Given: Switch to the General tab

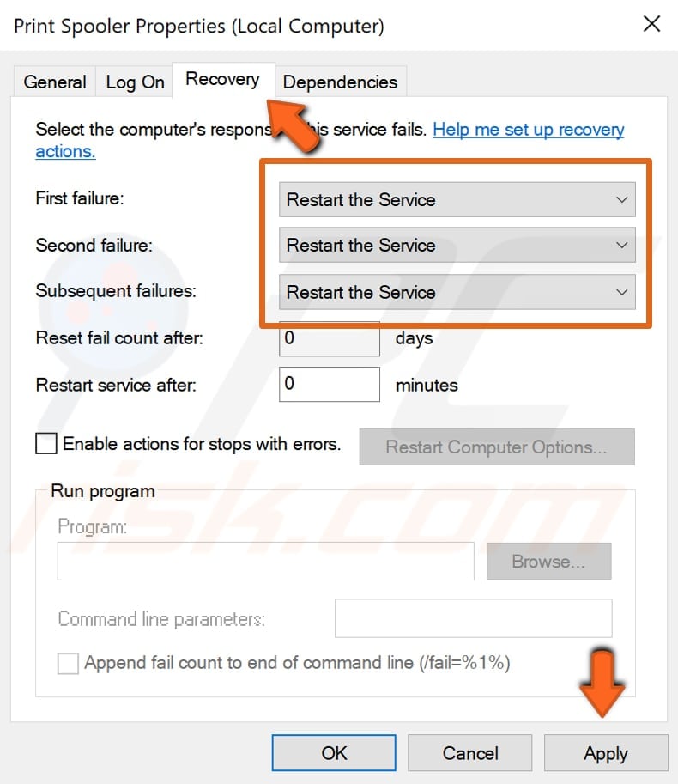Looking at the screenshot, I should click(54, 82).
